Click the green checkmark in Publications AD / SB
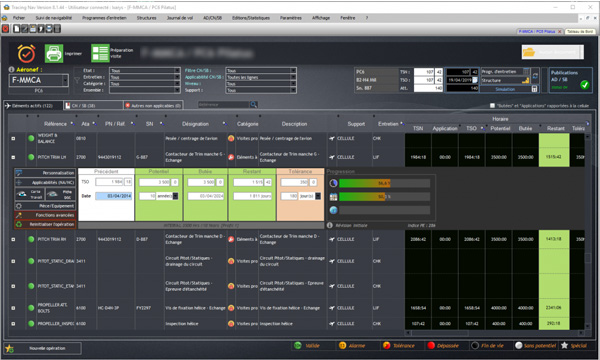 point(584,85)
